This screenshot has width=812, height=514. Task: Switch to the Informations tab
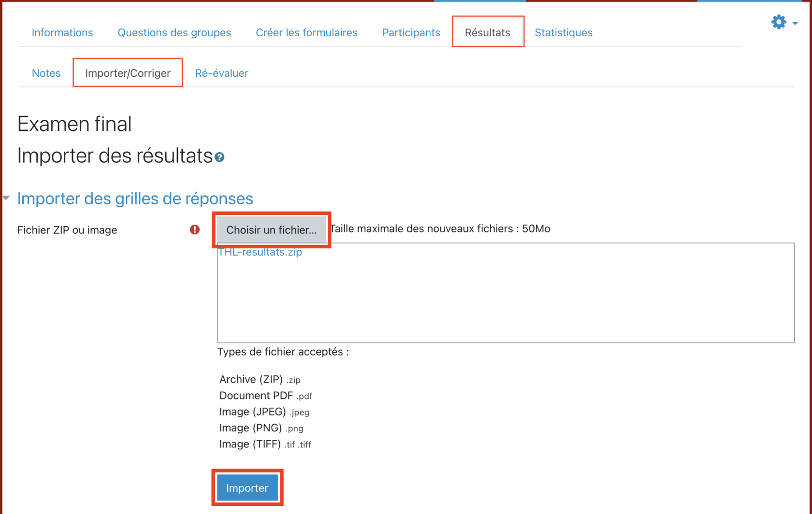point(62,32)
